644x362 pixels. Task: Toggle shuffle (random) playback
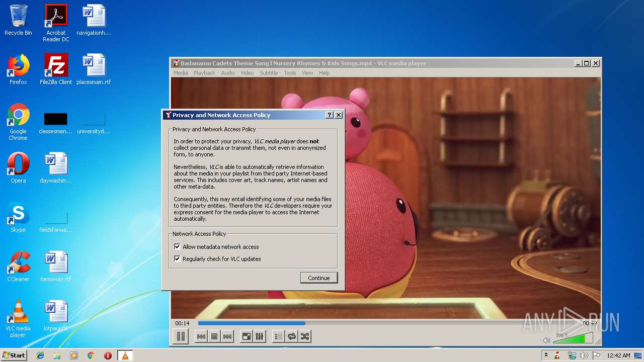(x=304, y=336)
